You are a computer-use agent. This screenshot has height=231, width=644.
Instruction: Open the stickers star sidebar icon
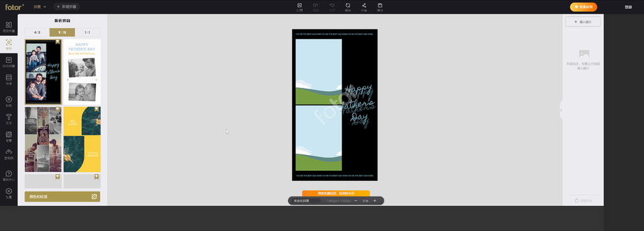pos(9,101)
